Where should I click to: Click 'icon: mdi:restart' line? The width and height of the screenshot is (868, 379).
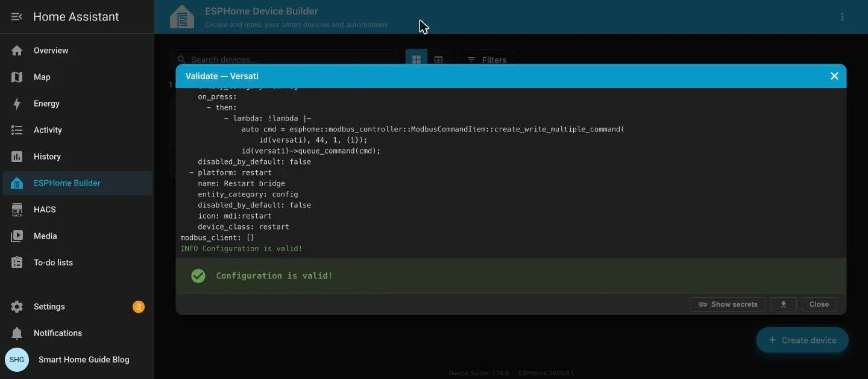coord(234,216)
